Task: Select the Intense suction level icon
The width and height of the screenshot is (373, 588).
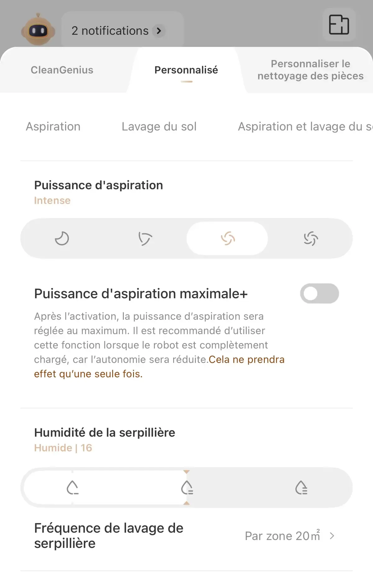Action: point(228,239)
